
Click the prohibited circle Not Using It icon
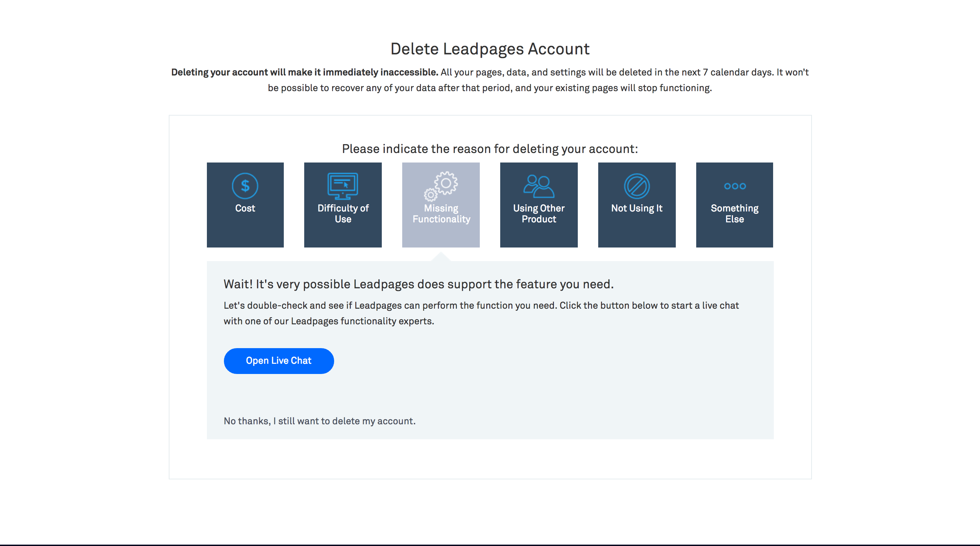[637, 186]
